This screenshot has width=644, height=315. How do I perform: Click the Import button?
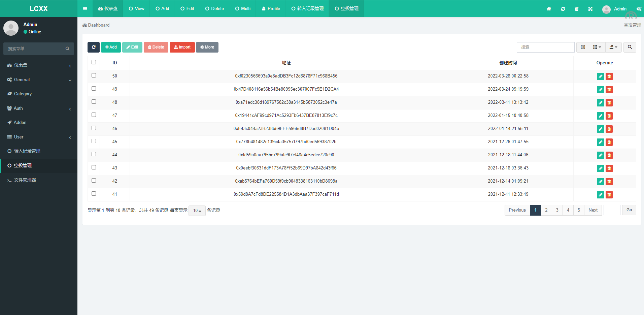tap(182, 47)
